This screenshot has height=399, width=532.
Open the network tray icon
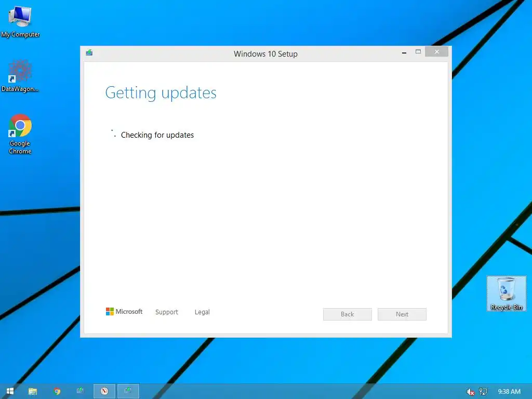coord(483,392)
